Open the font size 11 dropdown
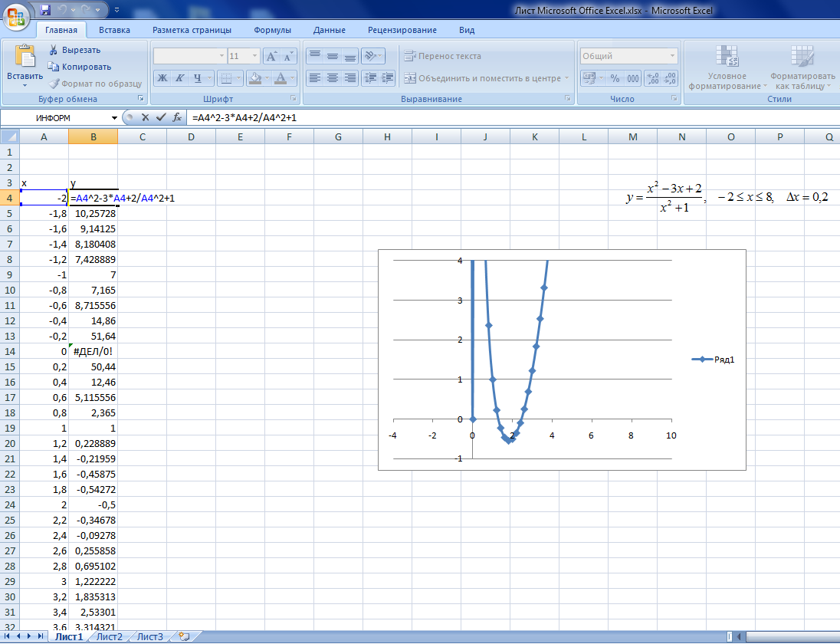The image size is (840, 644). pyautogui.click(x=254, y=56)
